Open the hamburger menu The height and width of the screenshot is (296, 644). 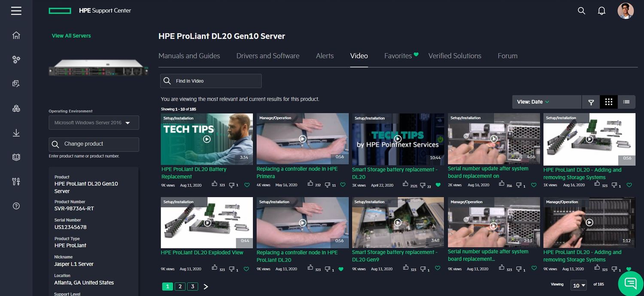16,11
